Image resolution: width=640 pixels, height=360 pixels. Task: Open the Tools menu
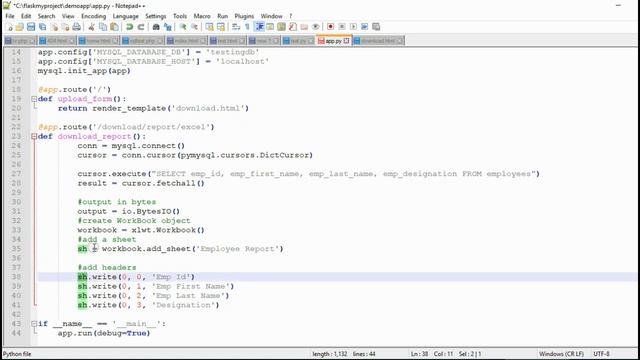180,16
